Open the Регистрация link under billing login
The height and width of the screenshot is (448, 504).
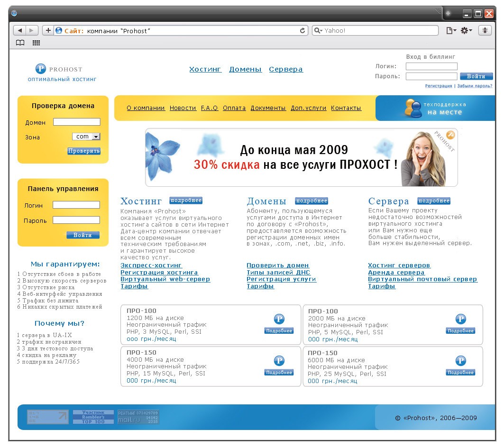[x=439, y=86]
